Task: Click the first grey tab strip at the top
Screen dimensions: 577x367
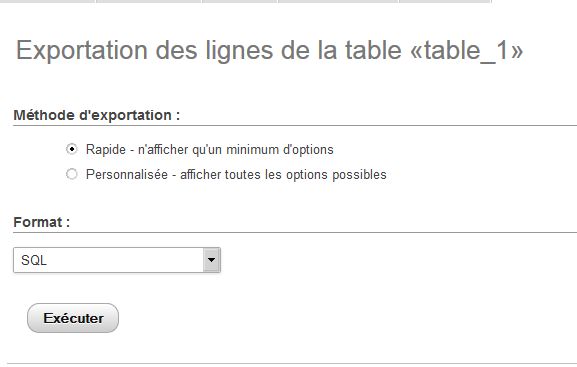Action: point(47,1)
